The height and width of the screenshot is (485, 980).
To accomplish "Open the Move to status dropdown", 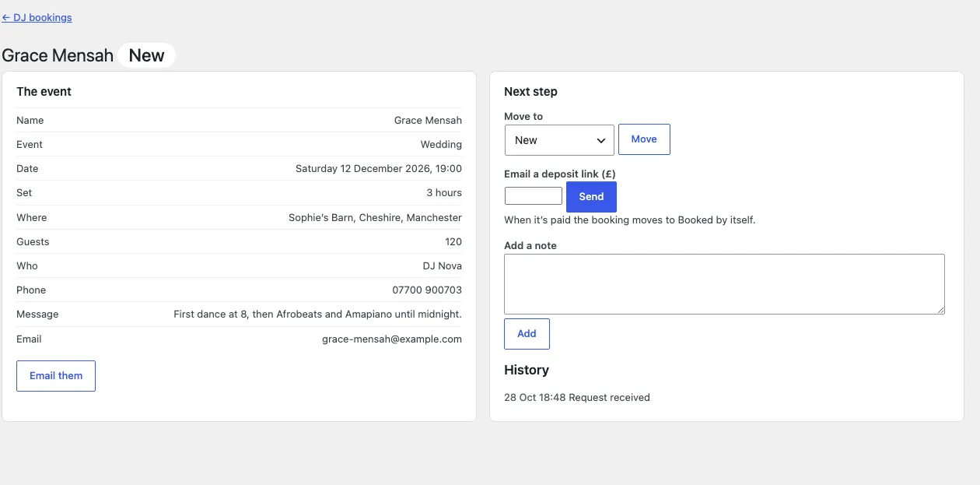I will [x=559, y=140].
